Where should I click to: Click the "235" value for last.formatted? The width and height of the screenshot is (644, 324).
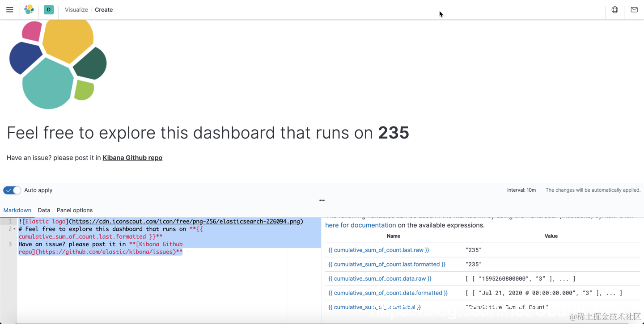coord(474,264)
